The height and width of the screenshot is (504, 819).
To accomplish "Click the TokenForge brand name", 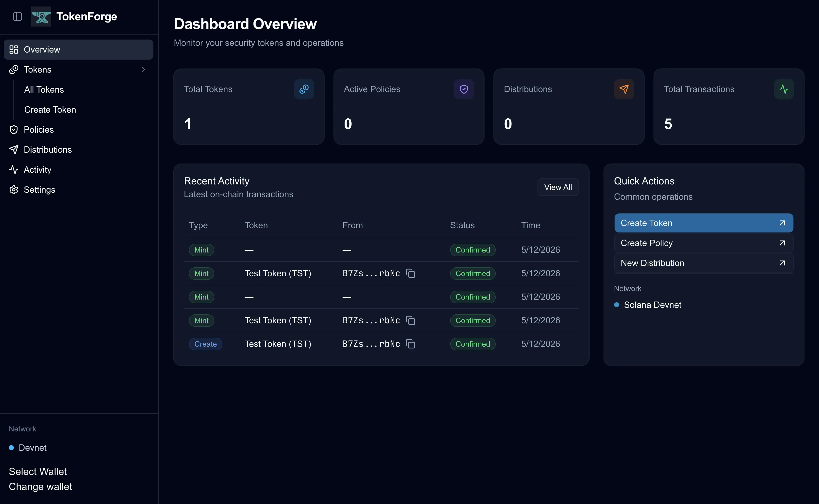I will pos(87,16).
